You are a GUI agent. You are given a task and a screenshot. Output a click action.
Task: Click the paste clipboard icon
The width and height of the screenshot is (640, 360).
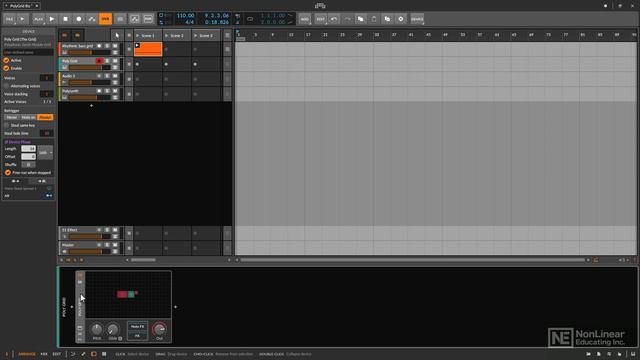374,19
